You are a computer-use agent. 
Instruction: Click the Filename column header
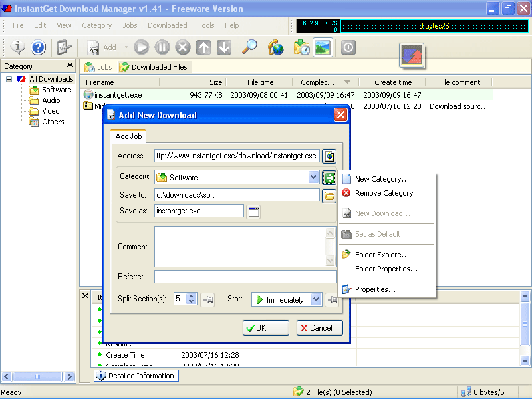(120, 82)
